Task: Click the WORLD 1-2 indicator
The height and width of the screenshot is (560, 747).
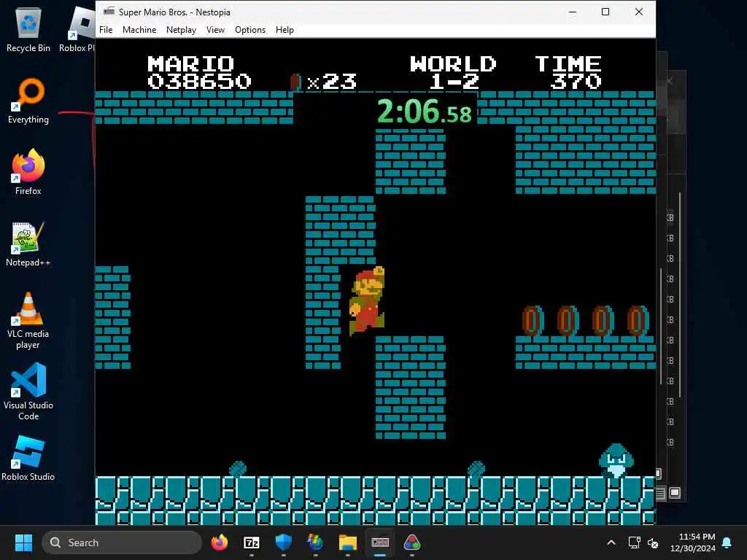Action: 452,72
